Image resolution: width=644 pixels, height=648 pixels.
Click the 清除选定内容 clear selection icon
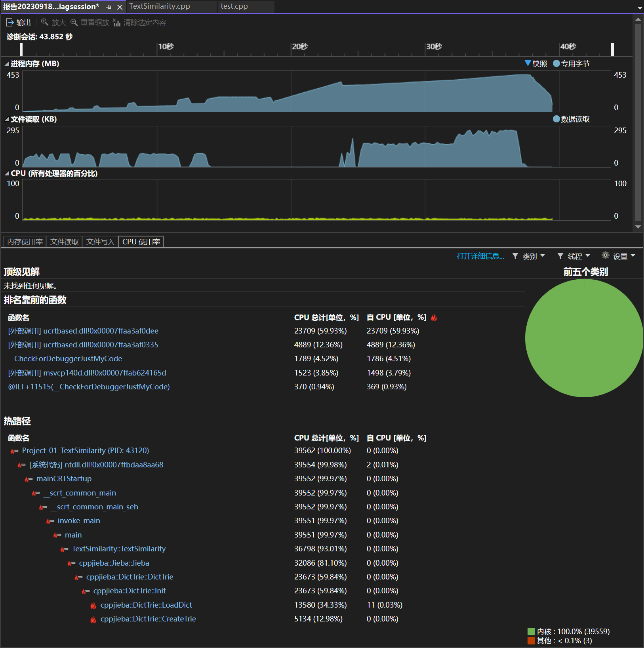(x=116, y=23)
